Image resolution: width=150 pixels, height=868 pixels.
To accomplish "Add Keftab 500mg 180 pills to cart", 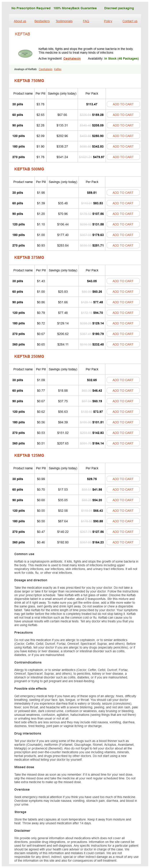I will coord(123,235).
